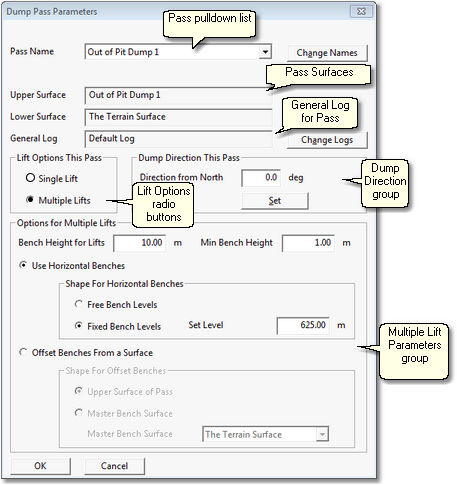Click the General Log text field

(178, 139)
